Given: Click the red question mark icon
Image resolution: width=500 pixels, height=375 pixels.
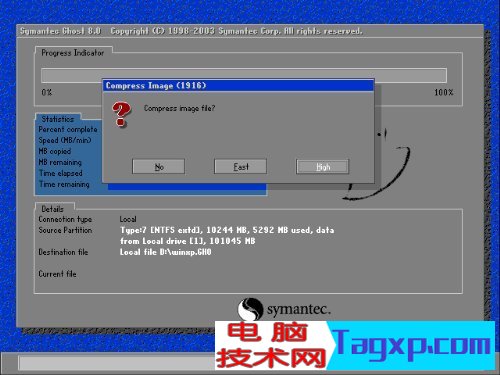Looking at the screenshot, I should click(121, 115).
